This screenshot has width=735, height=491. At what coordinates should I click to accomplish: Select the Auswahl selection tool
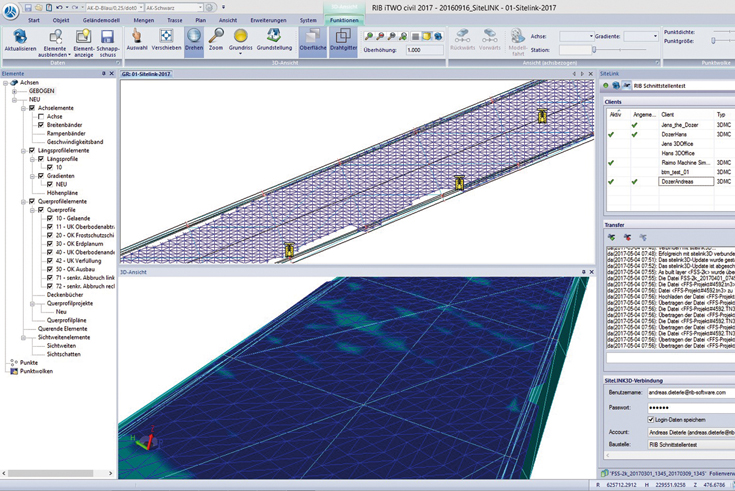click(x=139, y=37)
